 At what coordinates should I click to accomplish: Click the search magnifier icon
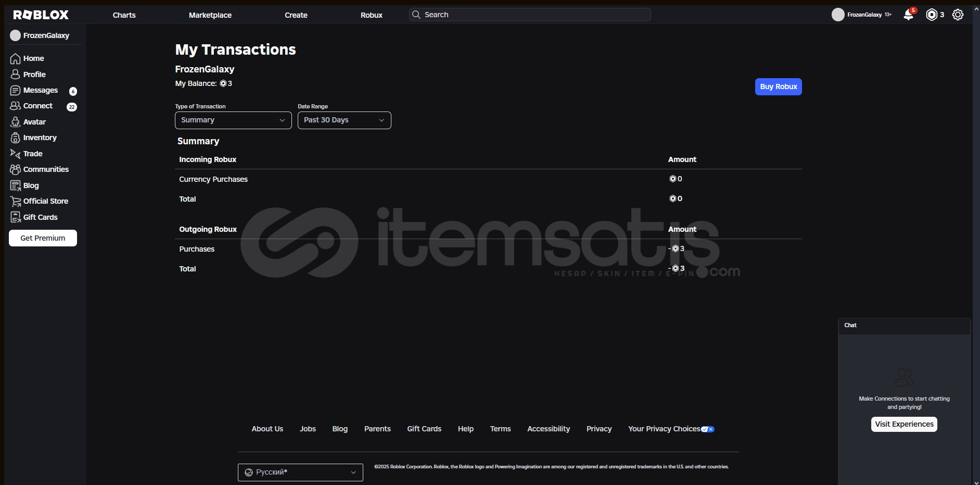click(x=416, y=15)
